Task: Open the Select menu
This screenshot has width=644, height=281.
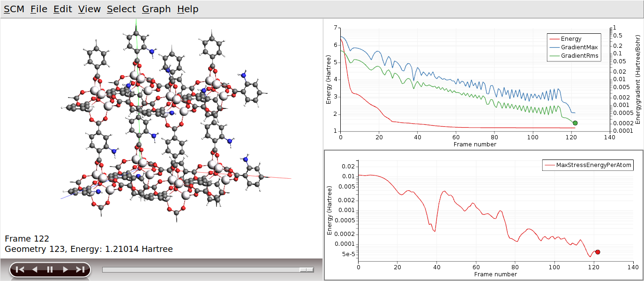Action: [x=121, y=9]
